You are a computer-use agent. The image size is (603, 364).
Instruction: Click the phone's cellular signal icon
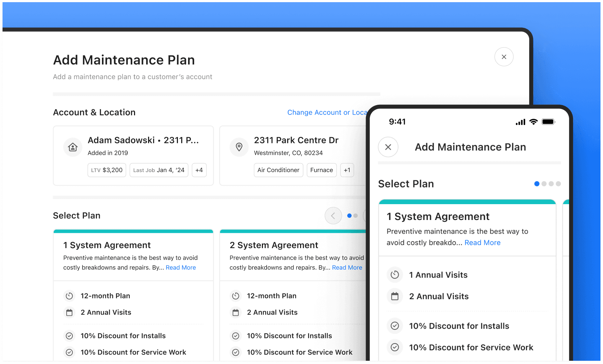coord(521,122)
